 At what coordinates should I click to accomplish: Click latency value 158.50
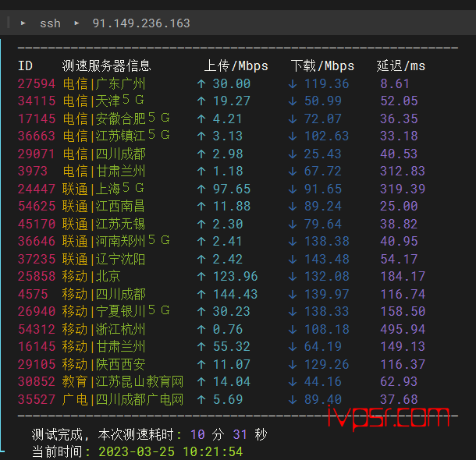403,311
